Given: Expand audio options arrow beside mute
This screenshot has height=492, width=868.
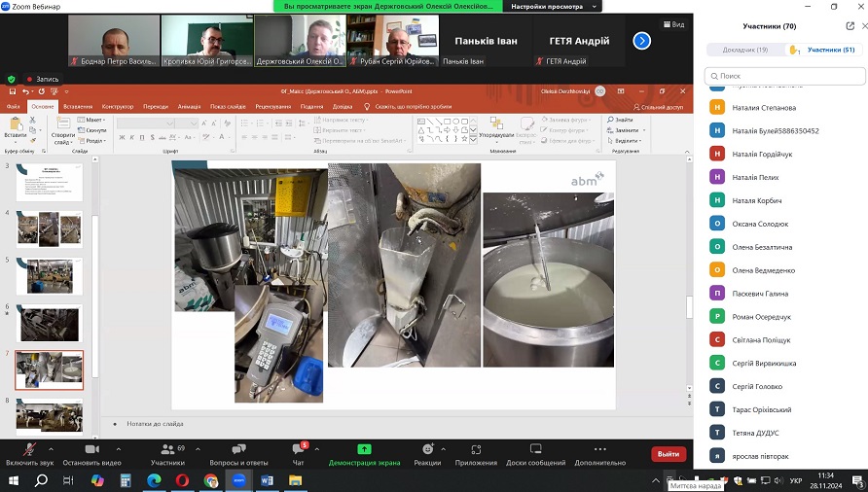Looking at the screenshot, I should (x=51, y=449).
